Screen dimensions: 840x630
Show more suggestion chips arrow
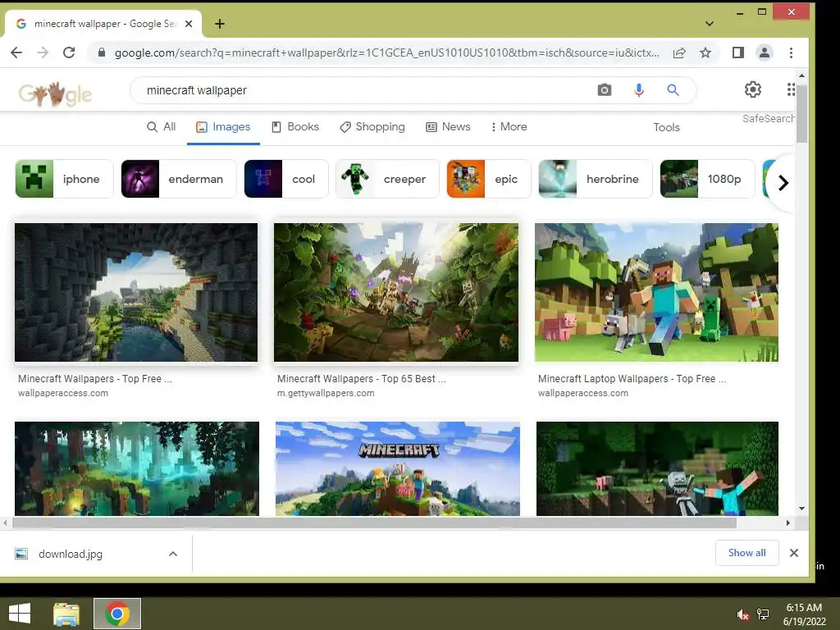(783, 183)
